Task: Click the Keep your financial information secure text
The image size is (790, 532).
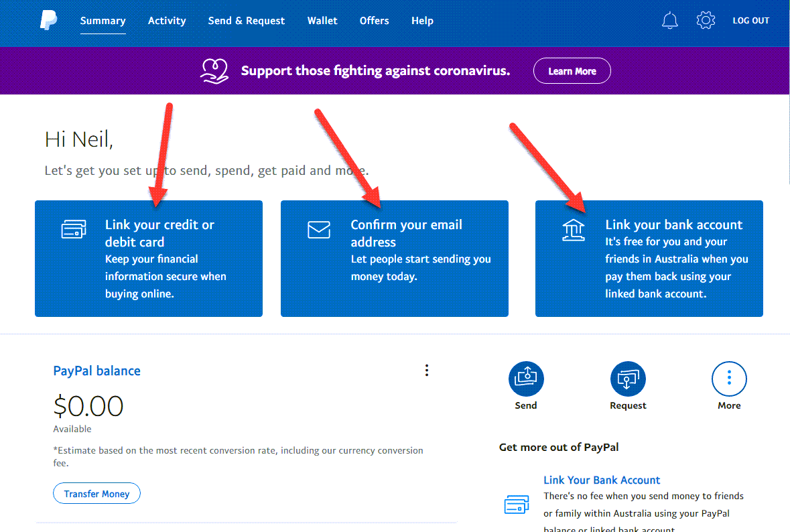Action: [166, 276]
